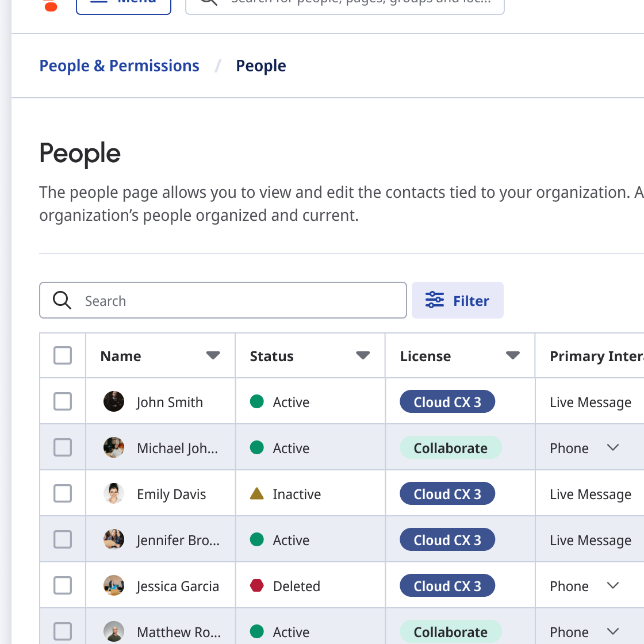Check the box for Emily Davis
The width and height of the screenshot is (644, 644).
click(x=63, y=494)
